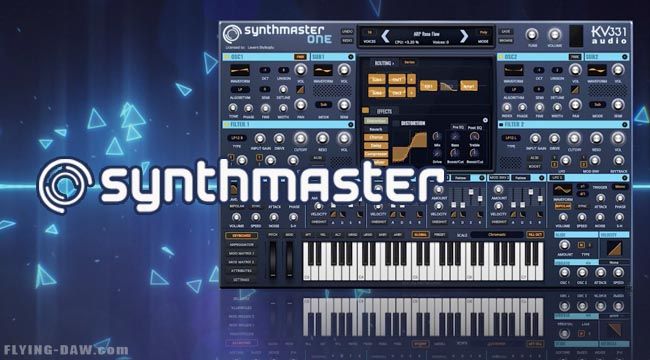The height and width of the screenshot is (360, 650).
Task: Click the Distortion Drive knob
Action: (x=437, y=153)
